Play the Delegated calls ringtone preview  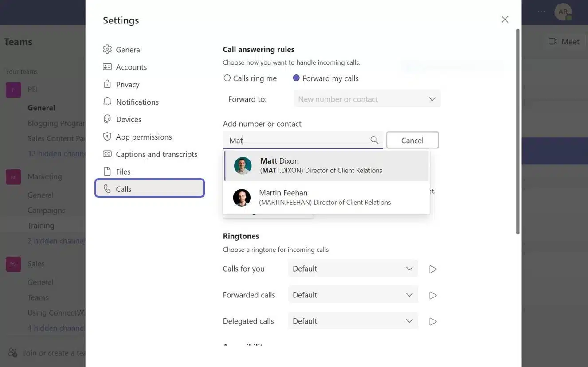click(433, 321)
